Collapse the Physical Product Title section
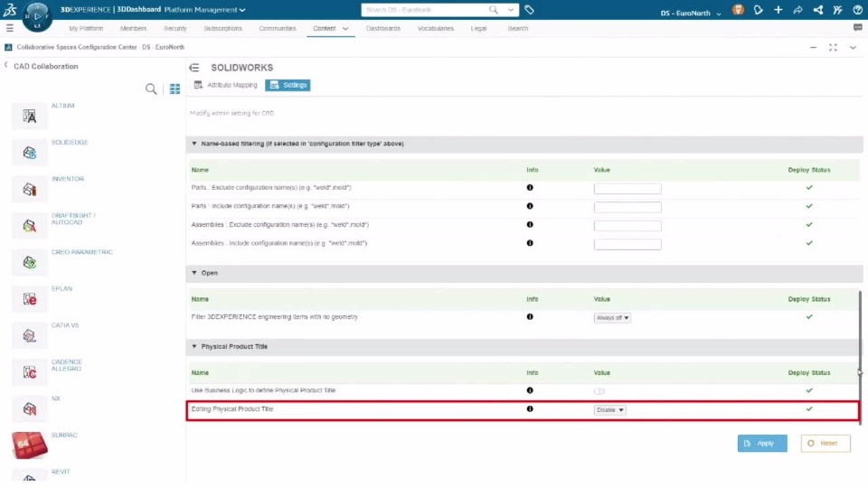 point(194,346)
